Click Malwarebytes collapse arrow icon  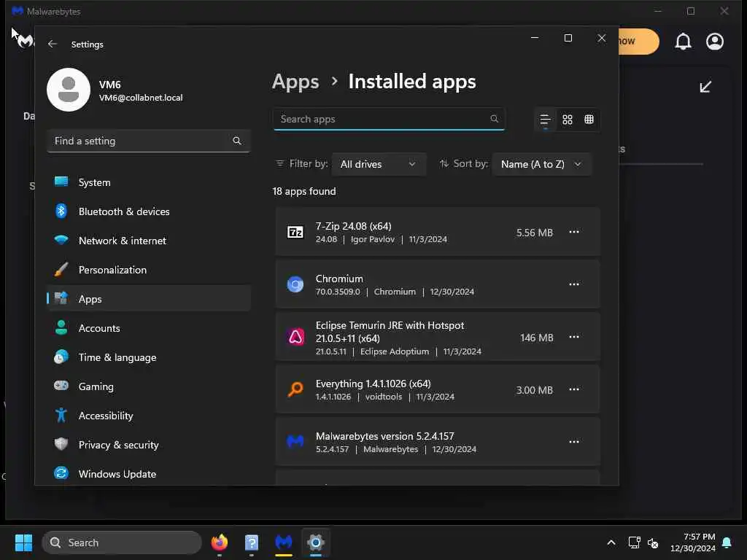(705, 87)
